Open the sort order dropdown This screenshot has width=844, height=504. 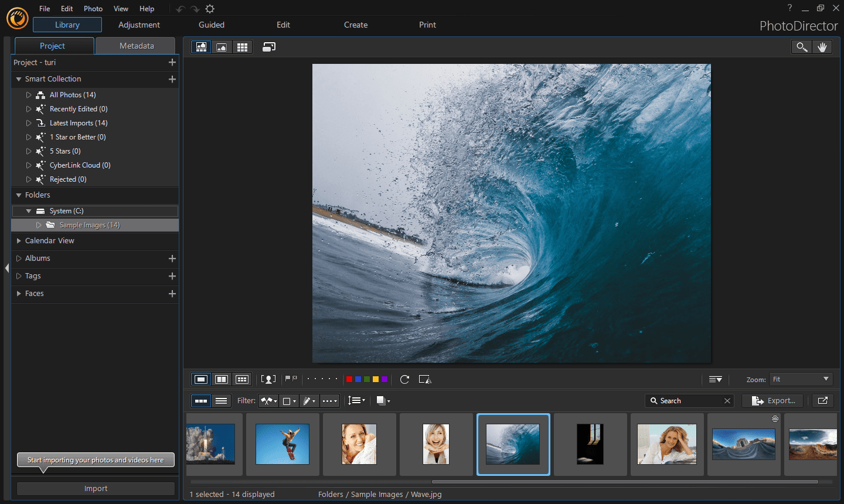point(356,400)
